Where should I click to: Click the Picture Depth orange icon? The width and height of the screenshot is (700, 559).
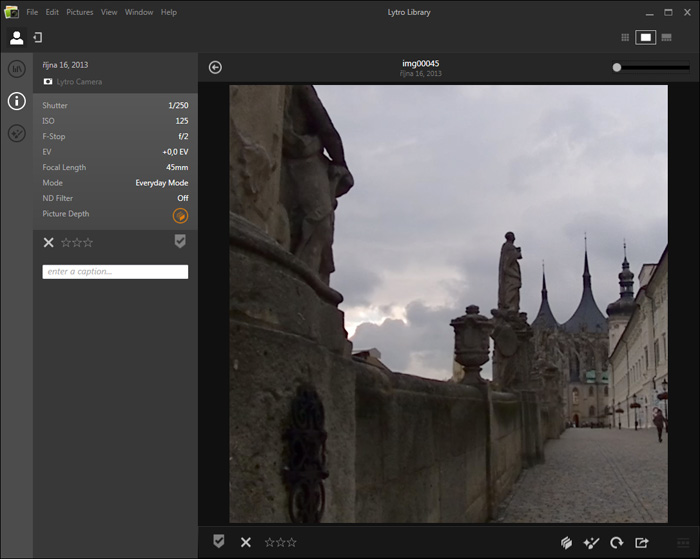[x=180, y=215]
